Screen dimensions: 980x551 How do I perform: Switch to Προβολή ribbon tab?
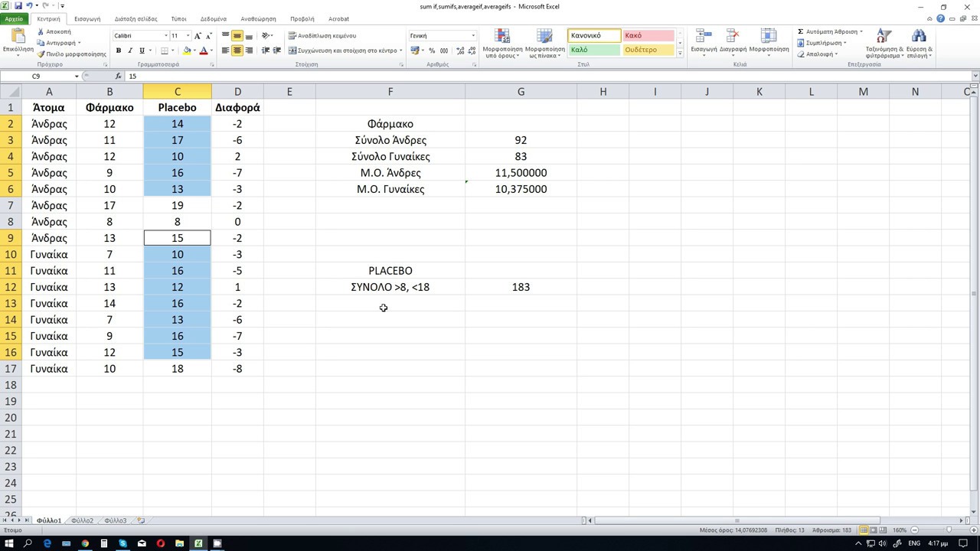[x=302, y=18]
